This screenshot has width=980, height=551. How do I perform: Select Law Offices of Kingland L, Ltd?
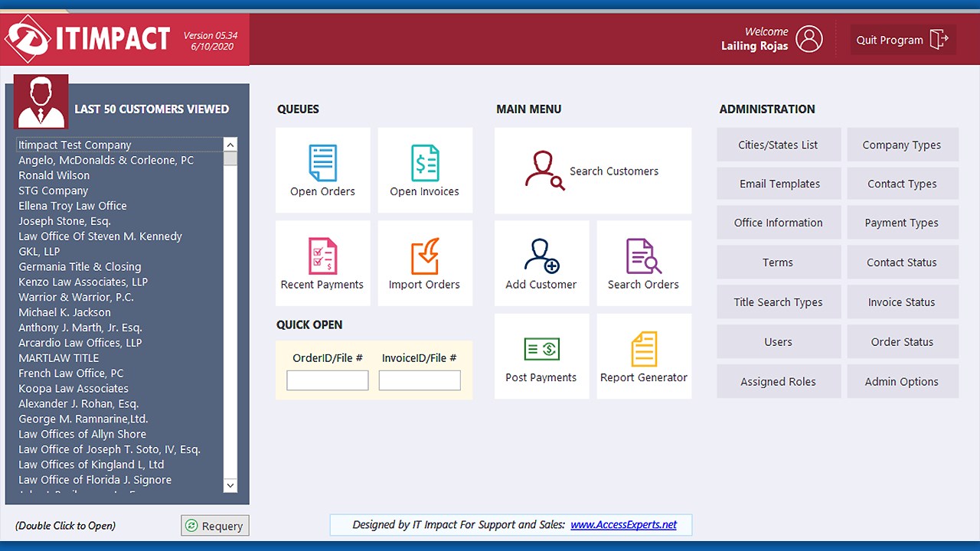[119, 465]
